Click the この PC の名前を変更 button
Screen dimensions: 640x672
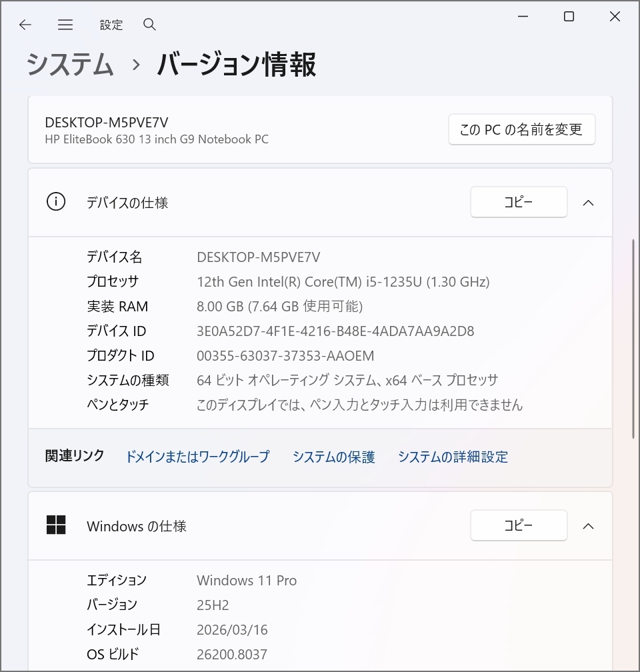click(521, 129)
